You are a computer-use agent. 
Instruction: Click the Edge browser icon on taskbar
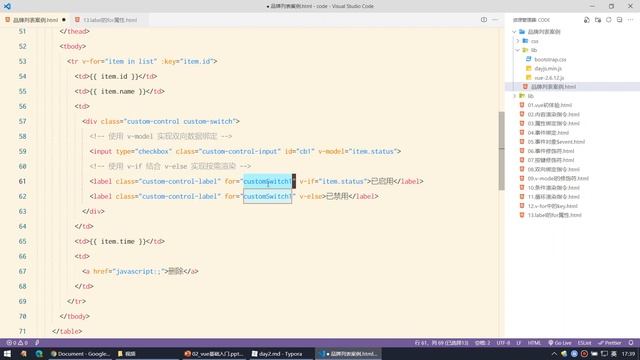(39, 354)
